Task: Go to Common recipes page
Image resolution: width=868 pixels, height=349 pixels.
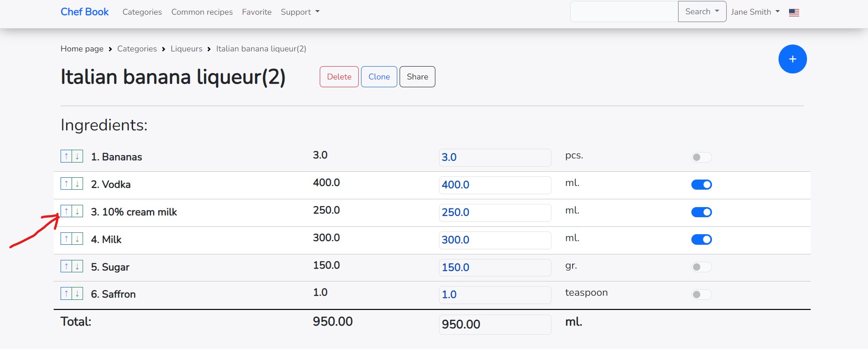Action: 202,12
